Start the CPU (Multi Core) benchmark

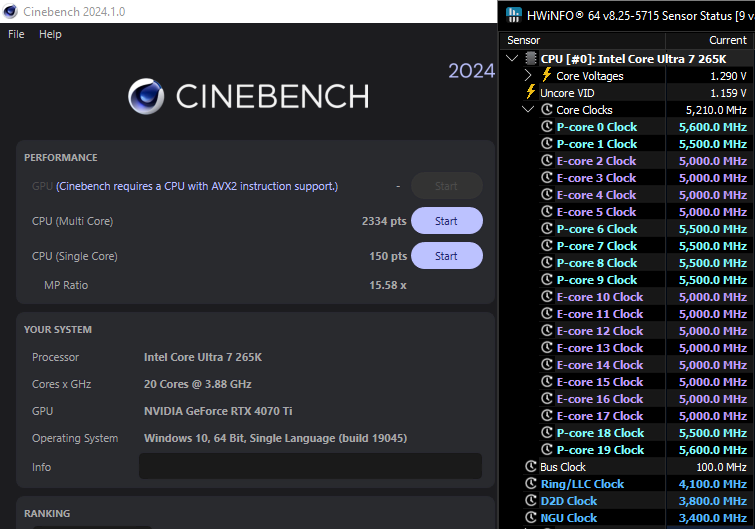[446, 221]
